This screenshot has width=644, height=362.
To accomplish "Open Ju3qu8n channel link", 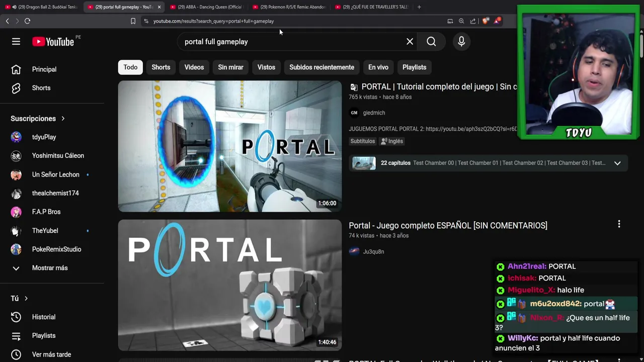I will [x=373, y=251].
